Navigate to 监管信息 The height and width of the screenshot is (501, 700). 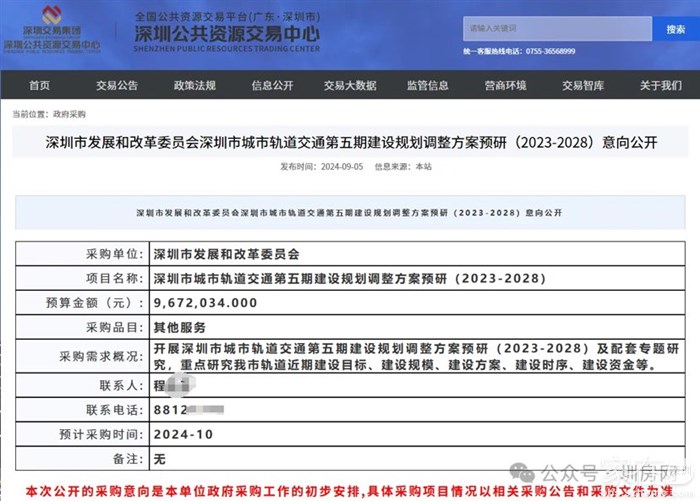coord(428,86)
